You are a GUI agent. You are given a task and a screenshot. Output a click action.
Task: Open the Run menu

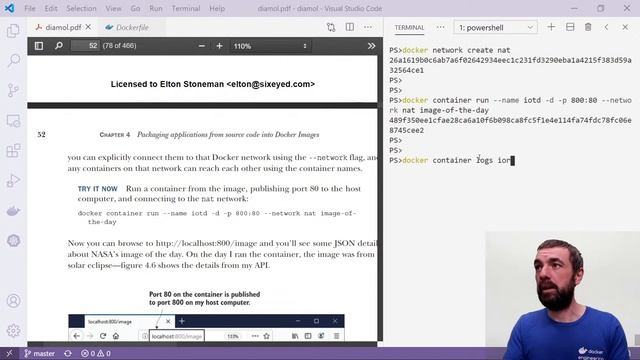point(156,8)
